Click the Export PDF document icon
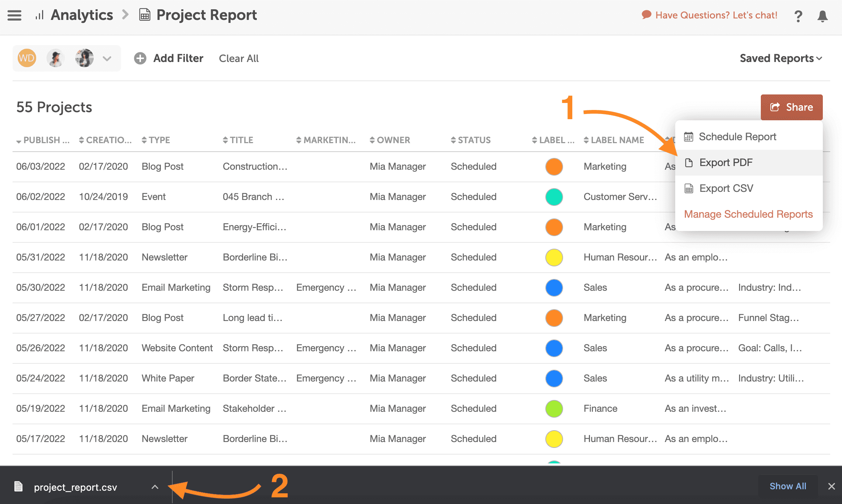This screenshot has height=504, width=842. pos(689,163)
